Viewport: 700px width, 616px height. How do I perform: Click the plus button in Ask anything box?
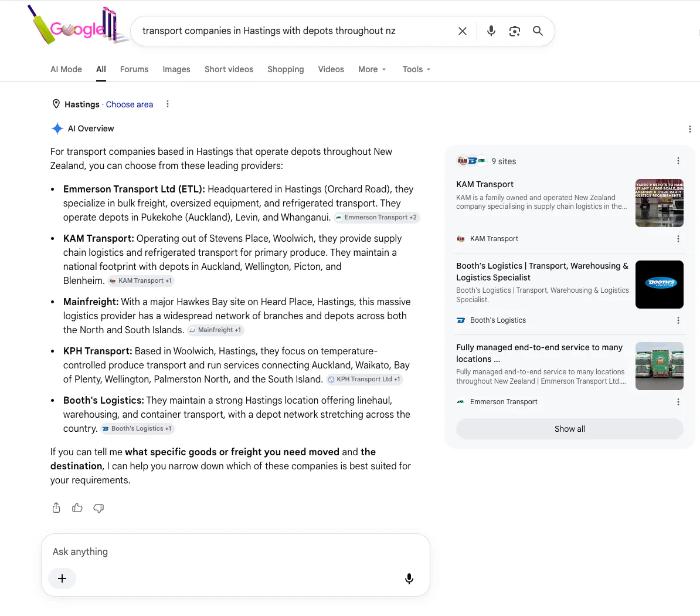62,578
